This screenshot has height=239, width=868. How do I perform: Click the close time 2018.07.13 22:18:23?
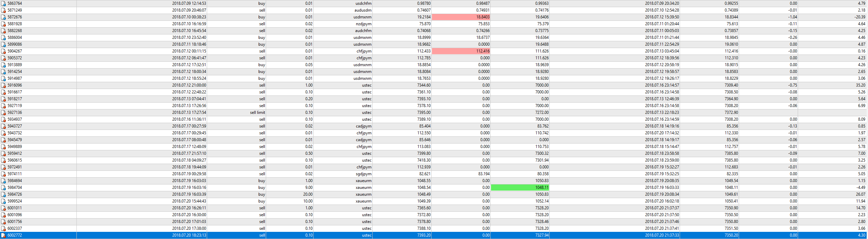click(662, 113)
